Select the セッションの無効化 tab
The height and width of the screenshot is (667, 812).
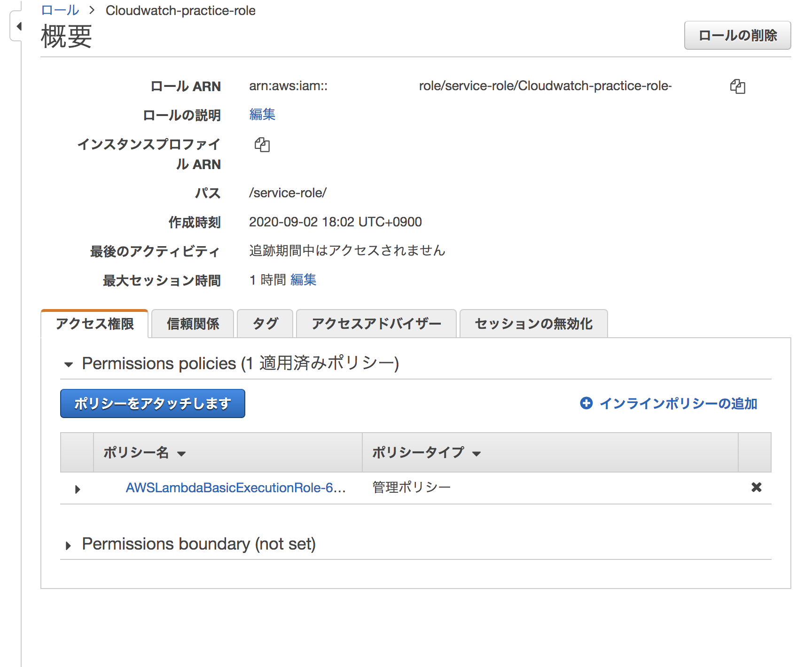pyautogui.click(x=533, y=323)
